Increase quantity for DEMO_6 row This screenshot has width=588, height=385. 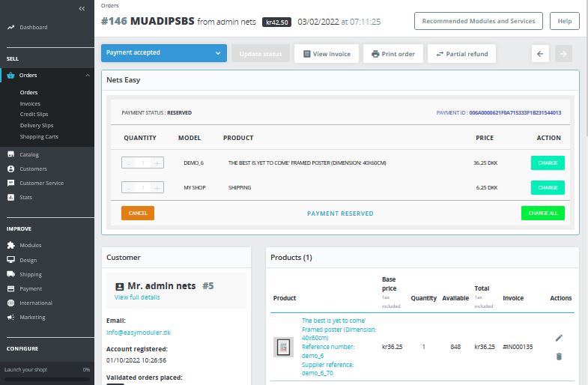pyautogui.click(x=157, y=163)
